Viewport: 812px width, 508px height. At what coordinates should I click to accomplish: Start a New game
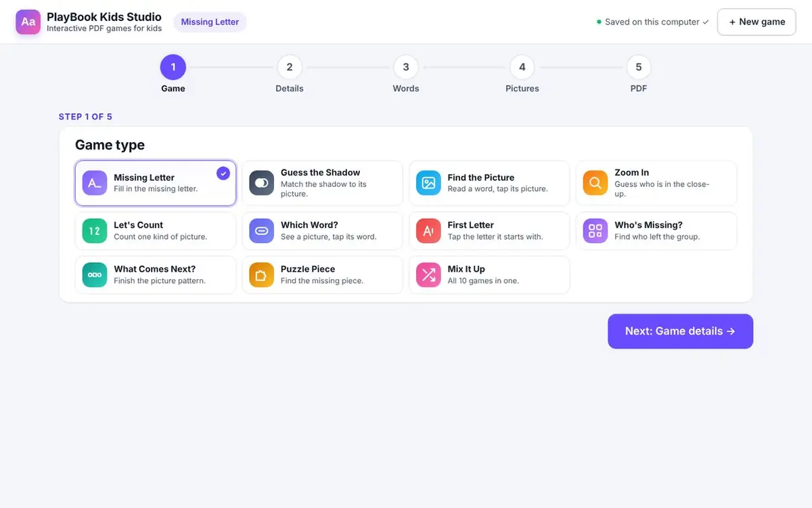[x=757, y=22]
